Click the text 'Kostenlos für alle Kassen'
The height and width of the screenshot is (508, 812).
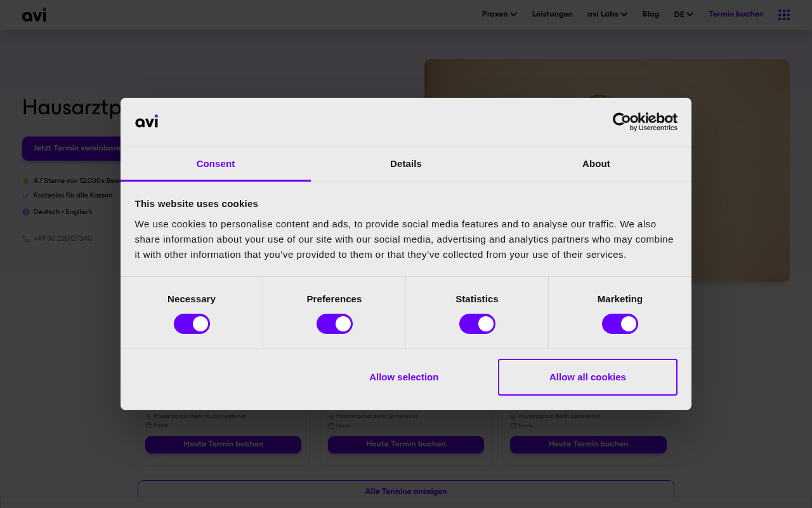(73, 196)
